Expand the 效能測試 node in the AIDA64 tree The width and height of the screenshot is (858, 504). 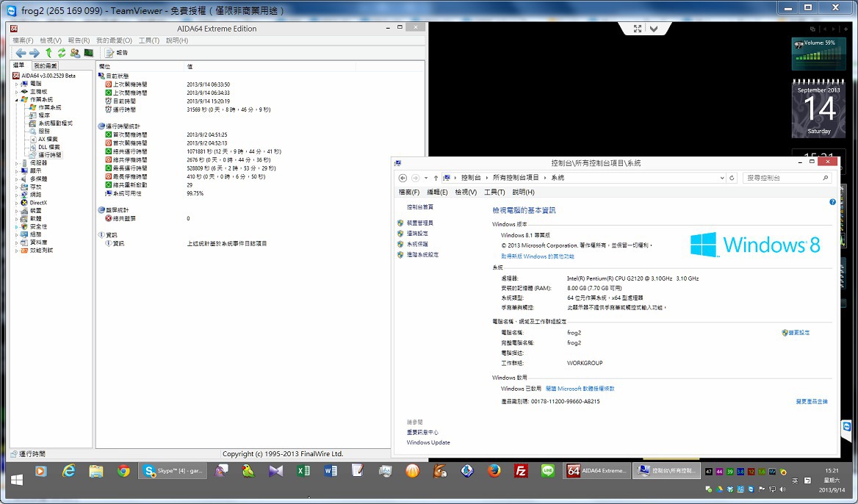point(16,250)
